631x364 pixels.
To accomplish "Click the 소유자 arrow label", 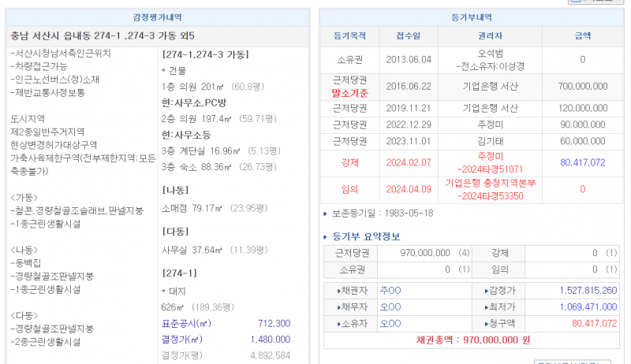I will pyautogui.click(x=350, y=323).
